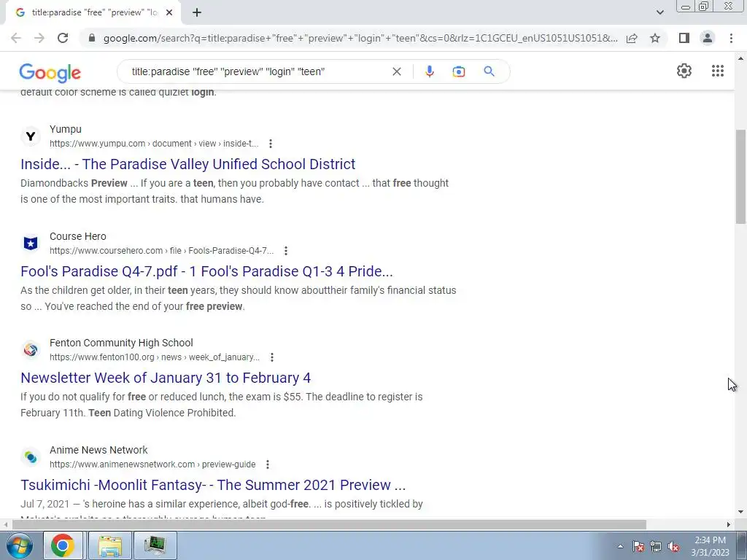Open the Windows Start menu
This screenshot has width=747, height=560.
[20, 545]
